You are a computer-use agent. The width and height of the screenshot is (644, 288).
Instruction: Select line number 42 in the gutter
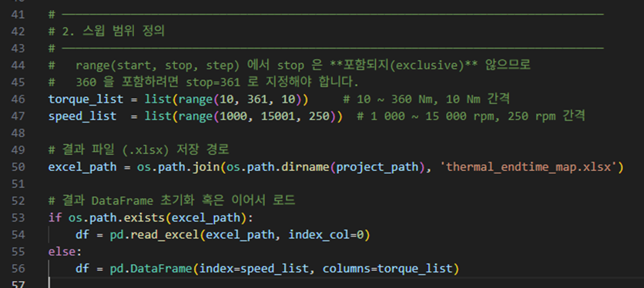point(17,32)
